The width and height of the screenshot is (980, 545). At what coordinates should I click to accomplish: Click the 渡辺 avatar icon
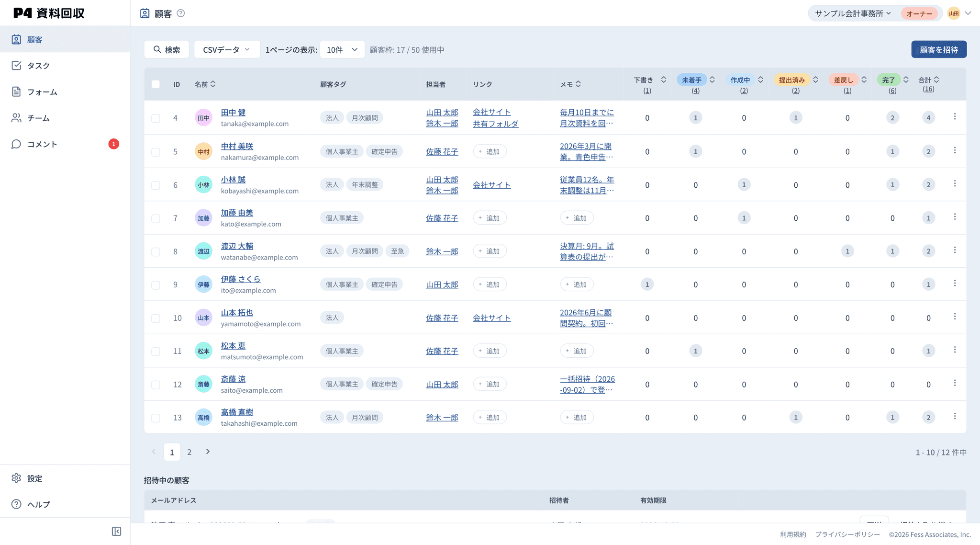tap(203, 251)
